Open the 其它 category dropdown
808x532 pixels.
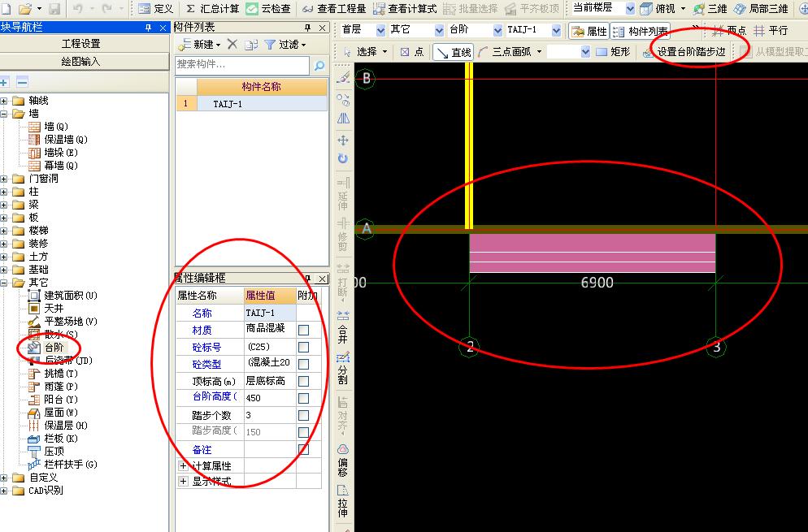click(x=439, y=30)
